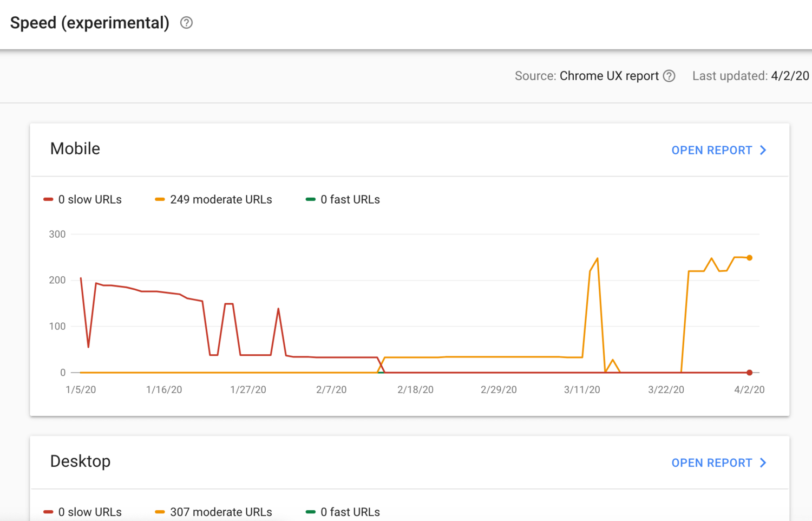Click red swatch for Mobile slow URLs
Viewport: 812px width, 521px height.
48,199
